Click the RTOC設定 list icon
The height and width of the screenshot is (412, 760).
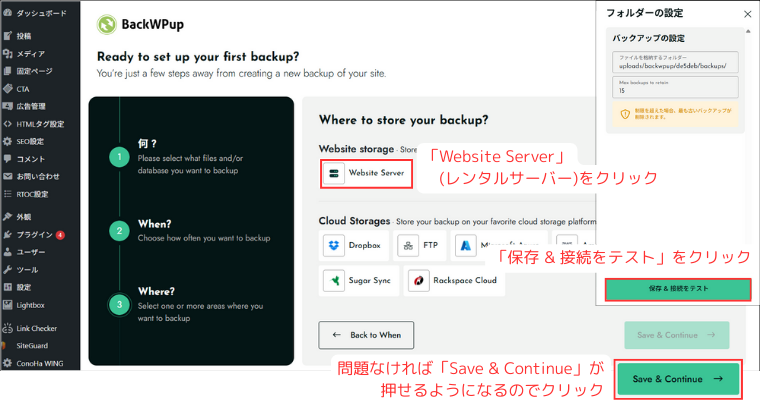[7, 194]
